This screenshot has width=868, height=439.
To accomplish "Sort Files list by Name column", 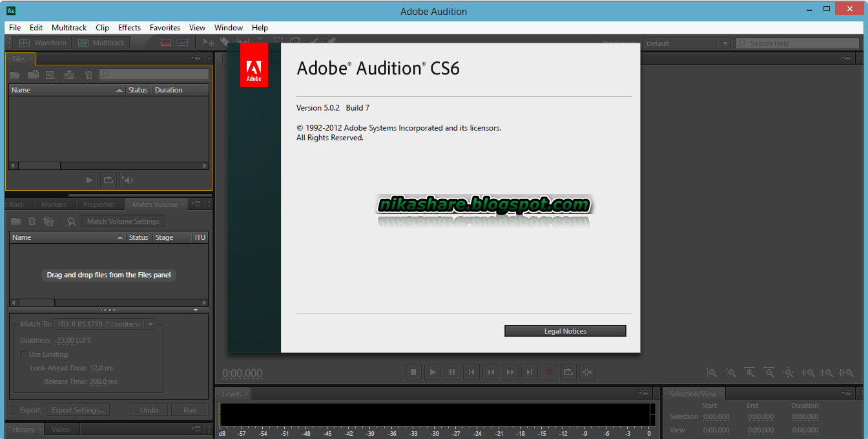I will tap(67, 90).
